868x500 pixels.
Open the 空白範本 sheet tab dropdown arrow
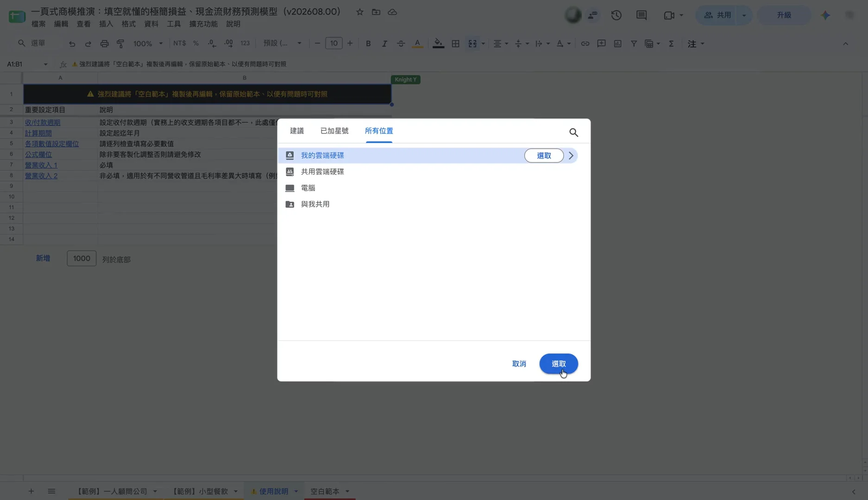(x=347, y=492)
